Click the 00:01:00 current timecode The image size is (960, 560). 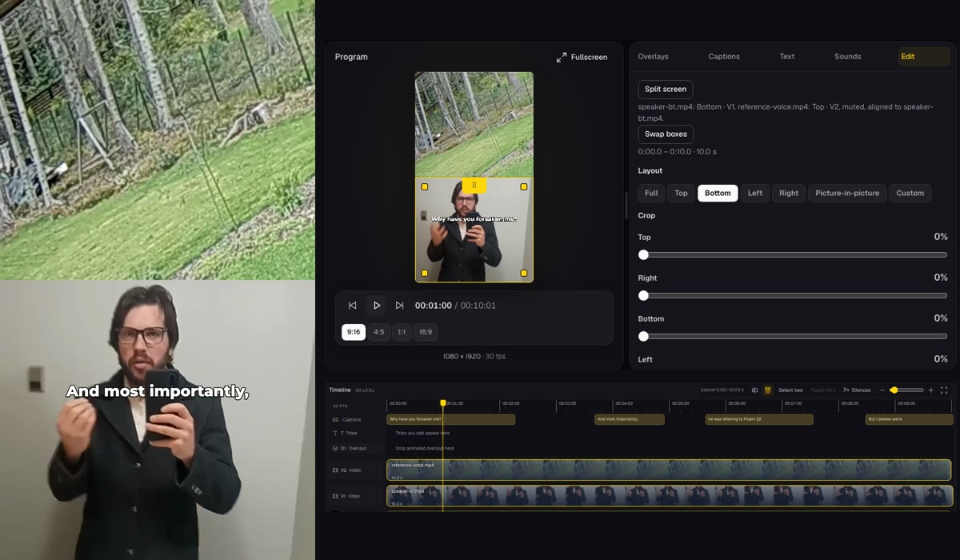pos(433,306)
